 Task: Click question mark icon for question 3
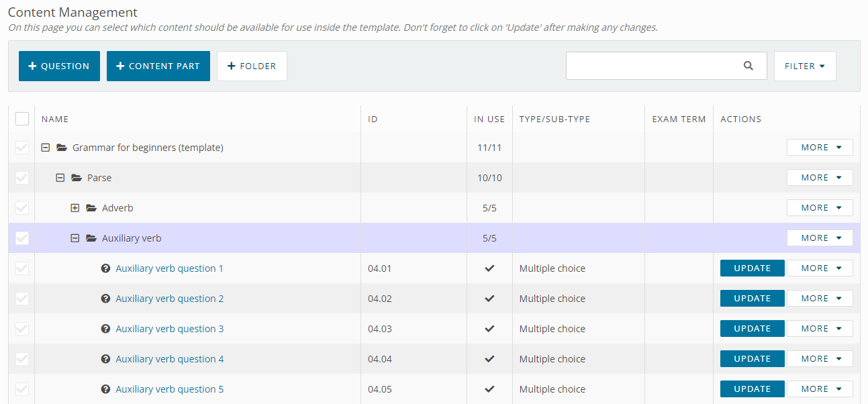[x=105, y=329]
